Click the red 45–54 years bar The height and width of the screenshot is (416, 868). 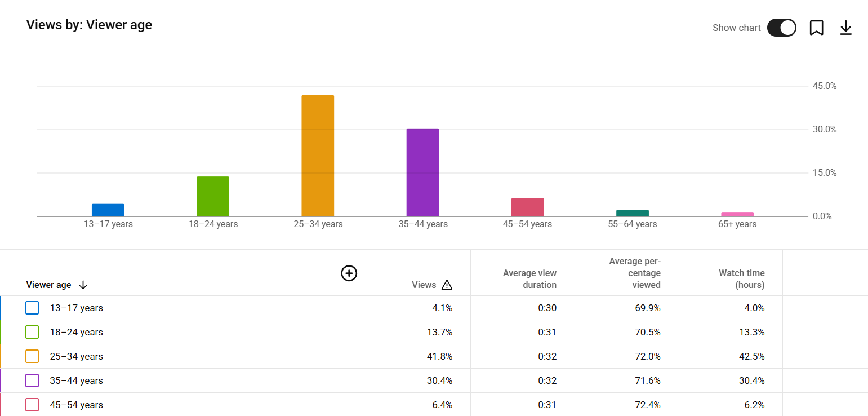pyautogui.click(x=527, y=207)
